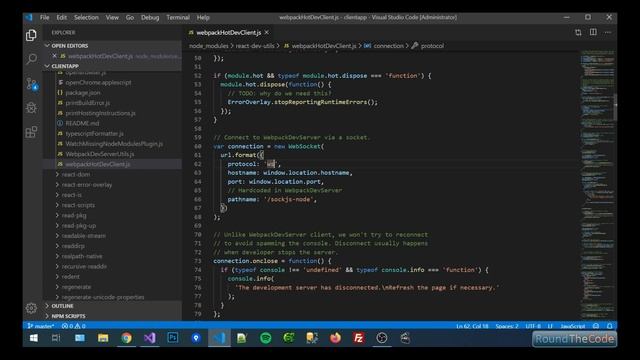Image resolution: width=640 pixels, height=360 pixels.
Task: Place cursor on line 66 pathname value
Action: (289, 199)
